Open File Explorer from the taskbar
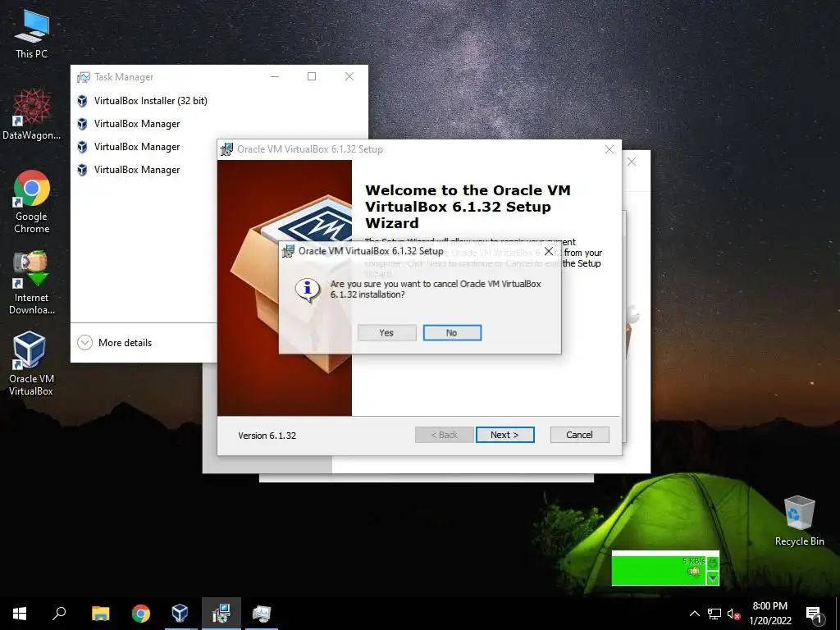Image resolution: width=840 pixels, height=630 pixels. tap(100, 614)
